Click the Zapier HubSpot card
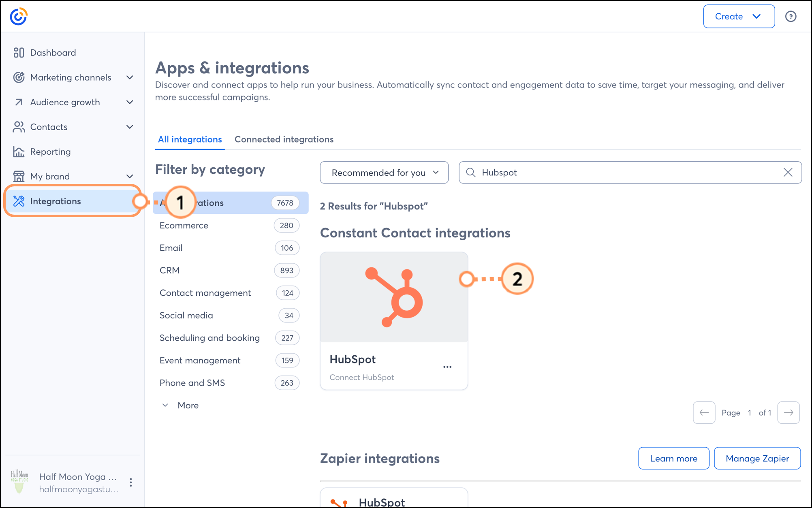The width and height of the screenshot is (812, 508). 394,498
